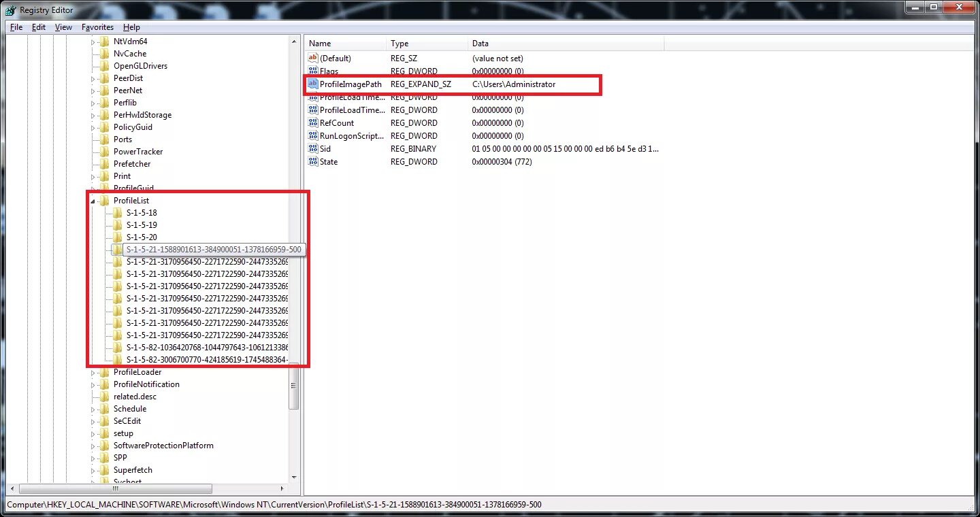
Task: Expand the PeerNet key
Action: point(93,90)
